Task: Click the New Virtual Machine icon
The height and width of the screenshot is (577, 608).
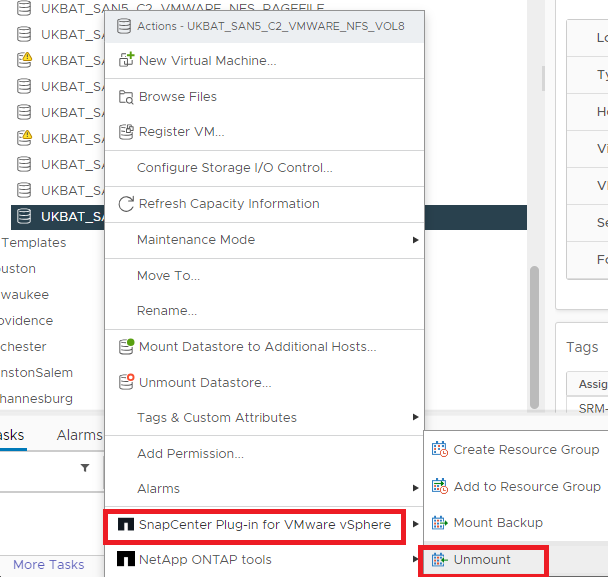Action: point(126,60)
